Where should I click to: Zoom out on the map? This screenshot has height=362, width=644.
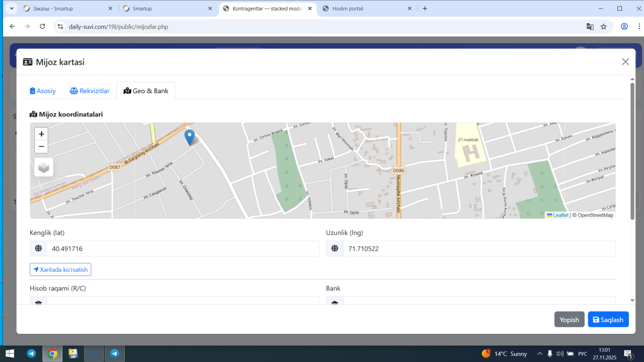[41, 147]
